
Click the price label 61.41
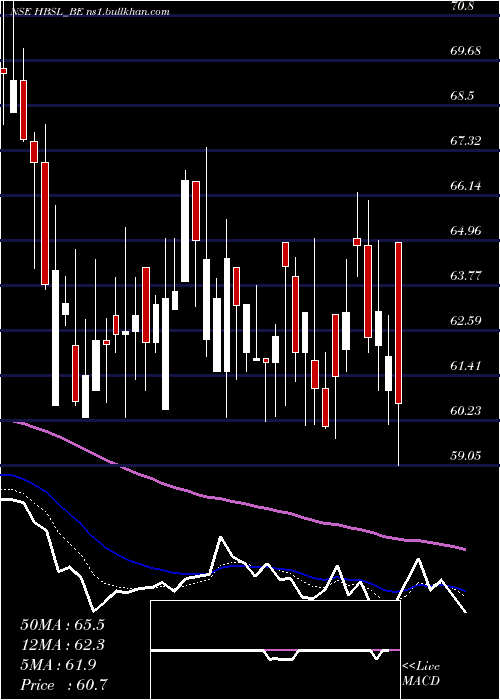coord(466,366)
